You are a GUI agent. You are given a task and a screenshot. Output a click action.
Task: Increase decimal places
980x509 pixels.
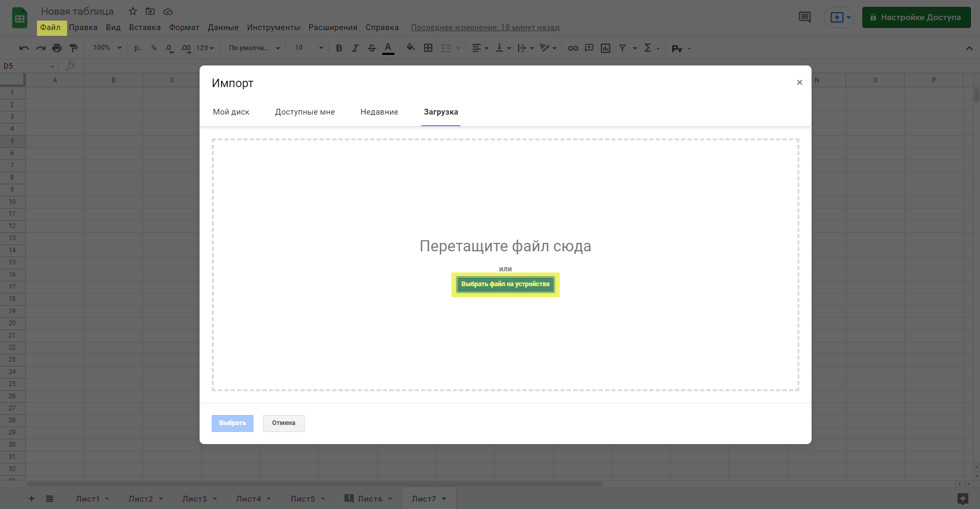coord(186,48)
